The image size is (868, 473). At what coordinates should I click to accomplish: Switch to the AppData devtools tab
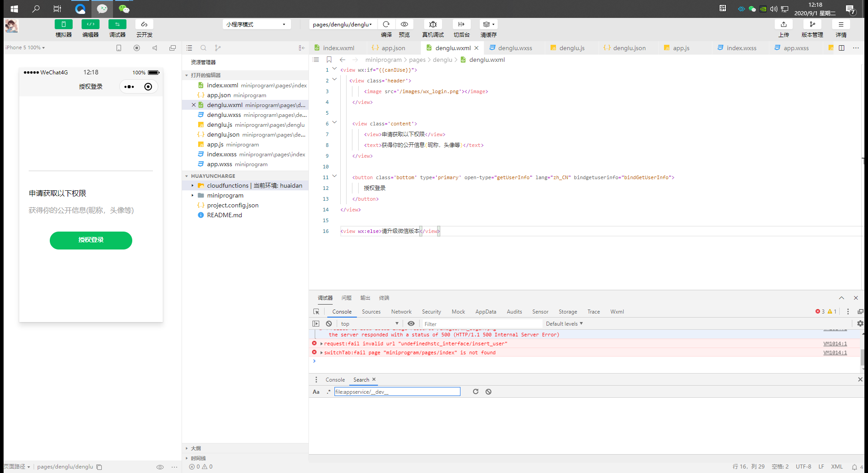coord(486,312)
